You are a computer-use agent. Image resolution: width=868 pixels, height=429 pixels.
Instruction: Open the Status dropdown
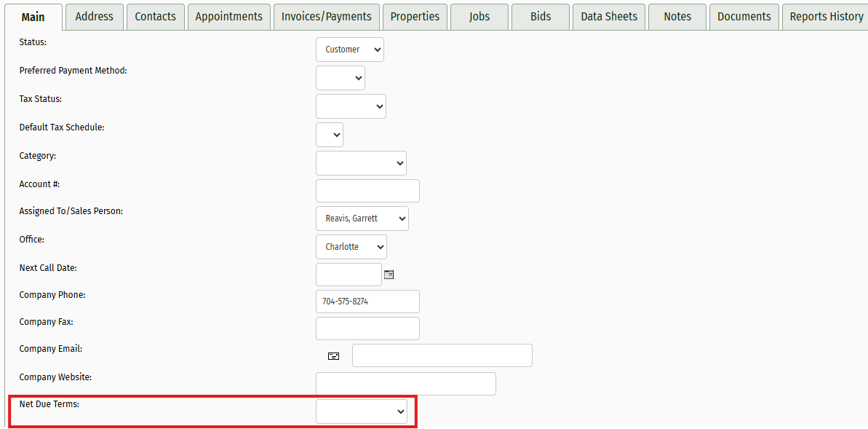tap(349, 50)
